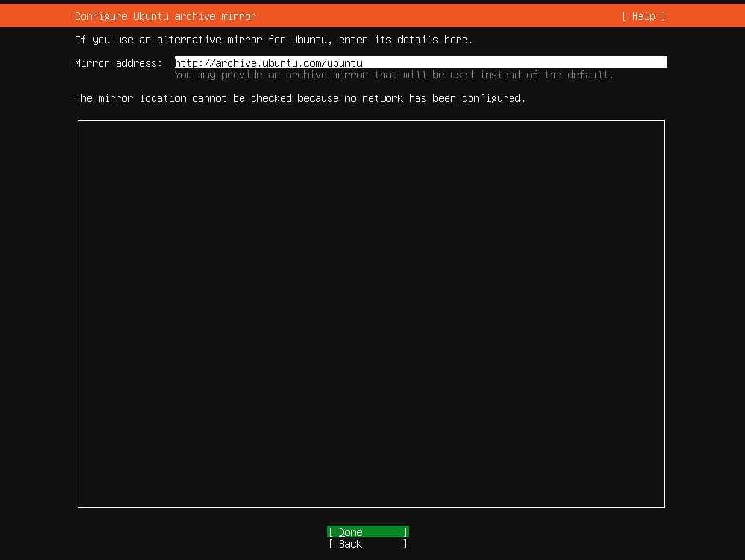Select the Back button

pos(367,544)
